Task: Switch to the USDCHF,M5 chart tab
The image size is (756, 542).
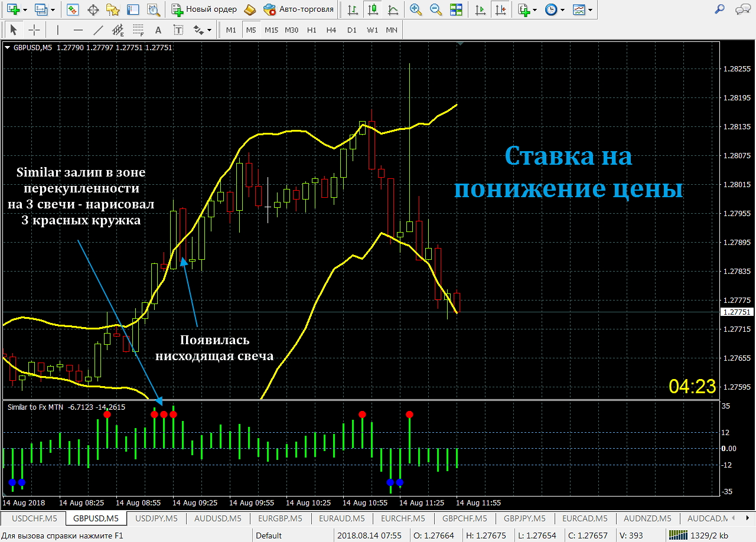Action: tap(34, 518)
